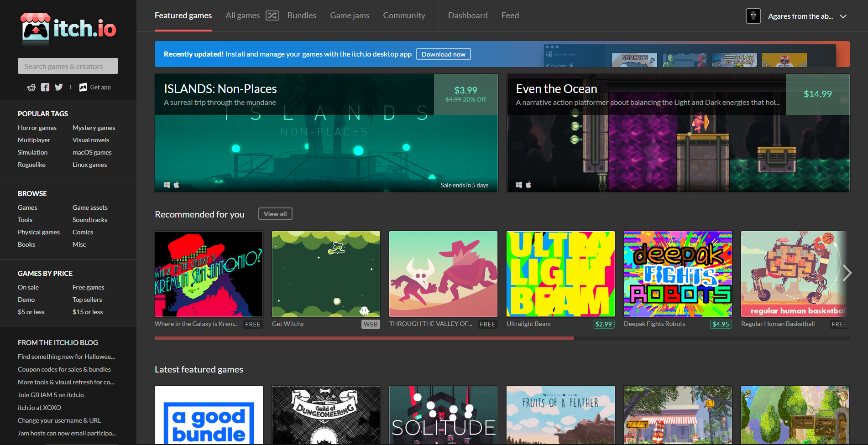
Task: Filter games $15 or less
Action: [88, 312]
